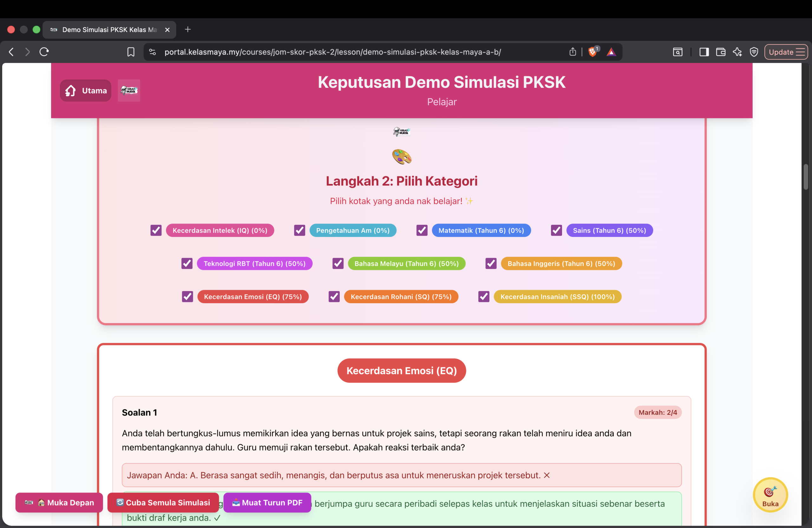Click the Soalan 1 heading
This screenshot has width=812, height=528.
[x=140, y=412]
